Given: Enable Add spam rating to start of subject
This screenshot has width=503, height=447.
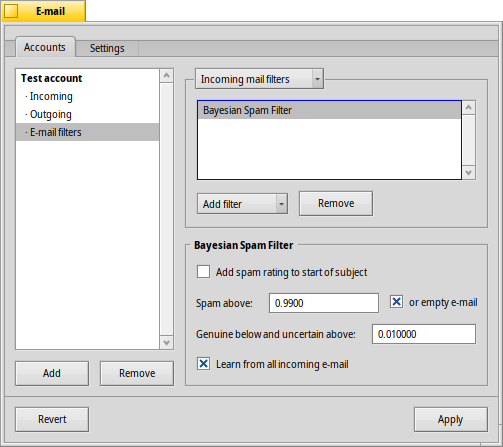Looking at the screenshot, I should coord(203,272).
